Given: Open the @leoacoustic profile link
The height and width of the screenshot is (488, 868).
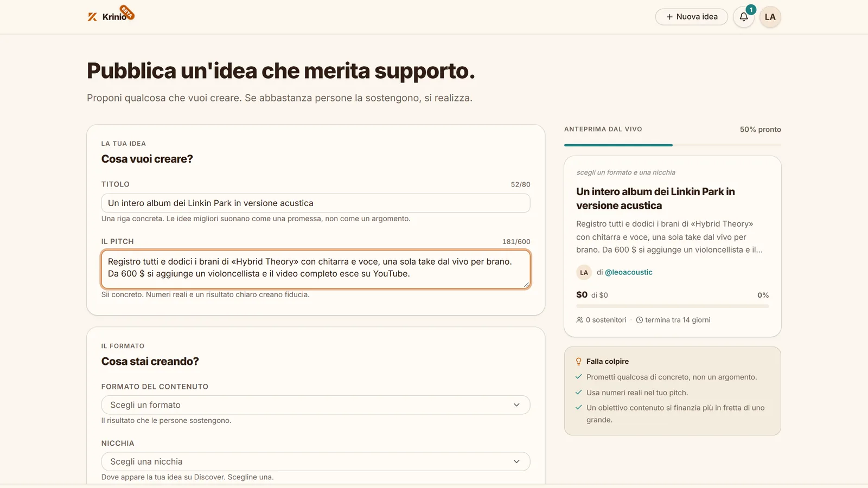Looking at the screenshot, I should pyautogui.click(x=628, y=272).
